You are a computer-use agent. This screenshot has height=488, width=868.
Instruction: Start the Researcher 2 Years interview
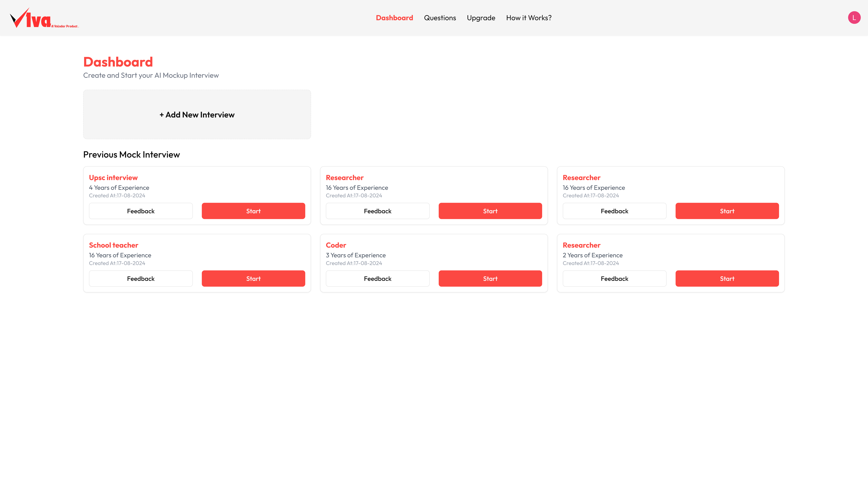(x=727, y=279)
